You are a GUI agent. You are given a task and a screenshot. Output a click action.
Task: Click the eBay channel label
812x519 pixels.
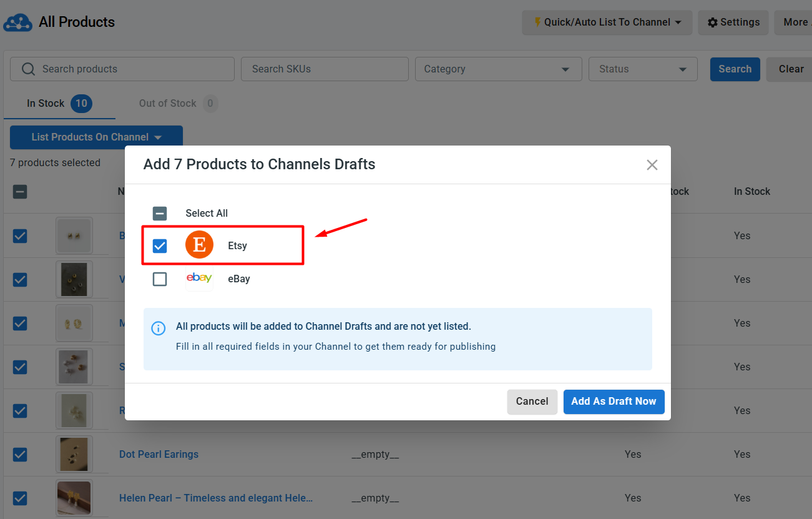[x=239, y=279]
